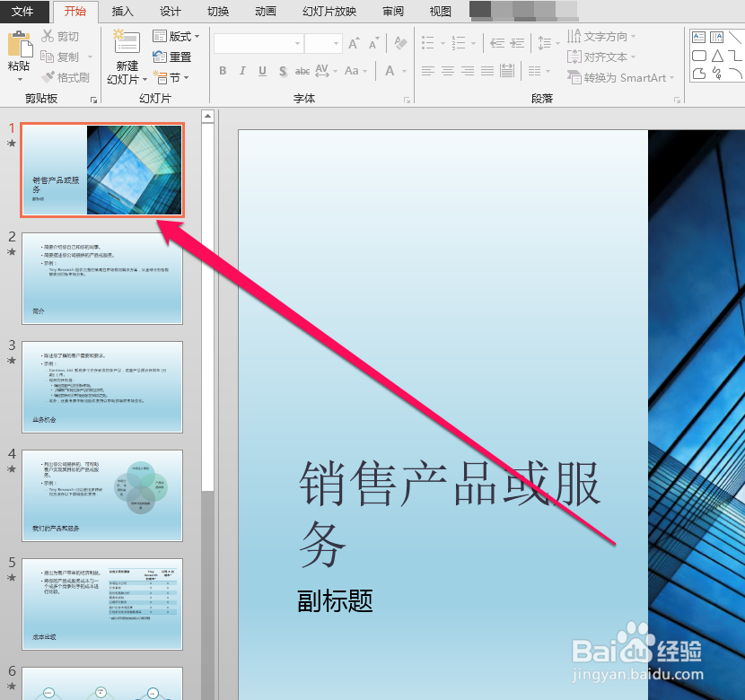
Task: Insert a horizontal text box shape
Action: click(698, 37)
